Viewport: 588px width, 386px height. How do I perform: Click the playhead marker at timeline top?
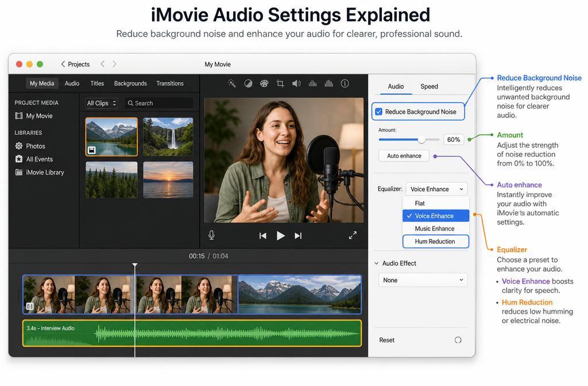(134, 265)
